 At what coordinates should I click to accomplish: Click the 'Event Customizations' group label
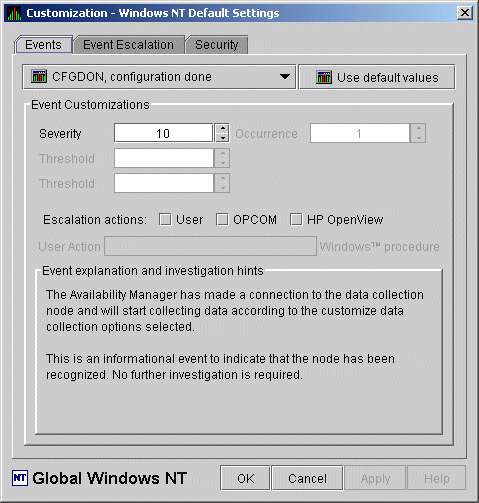point(90,105)
